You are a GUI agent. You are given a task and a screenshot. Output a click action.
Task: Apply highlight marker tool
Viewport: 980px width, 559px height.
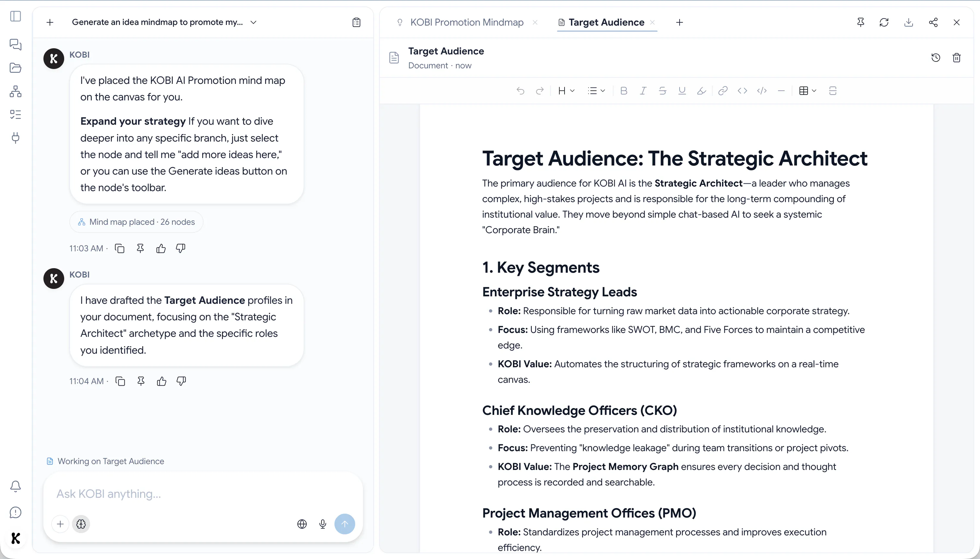point(702,91)
